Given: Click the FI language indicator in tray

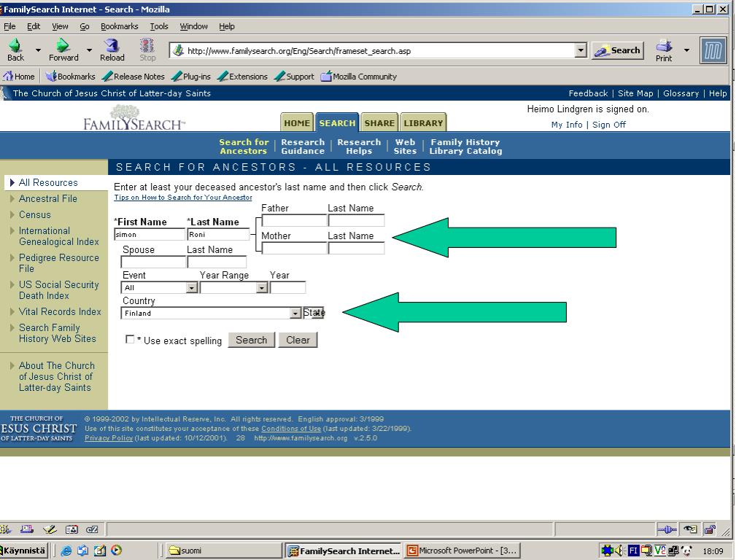Looking at the screenshot, I should pyautogui.click(x=633, y=551).
